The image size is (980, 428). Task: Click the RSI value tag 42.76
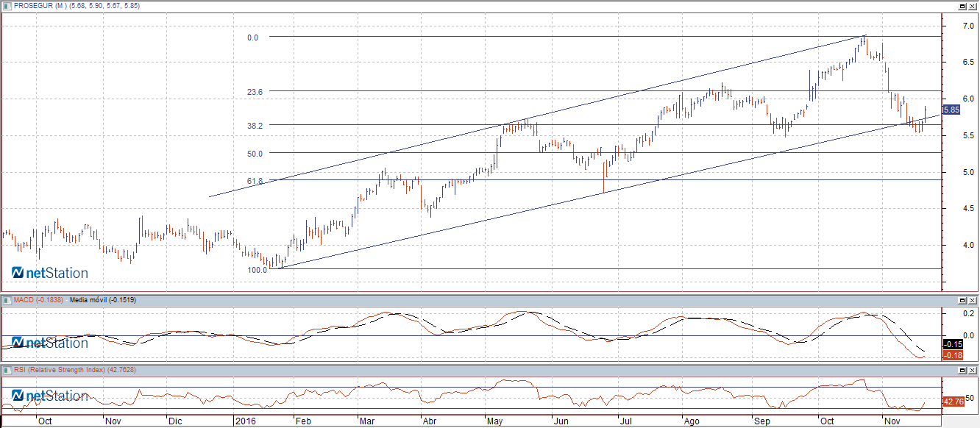coord(953,402)
